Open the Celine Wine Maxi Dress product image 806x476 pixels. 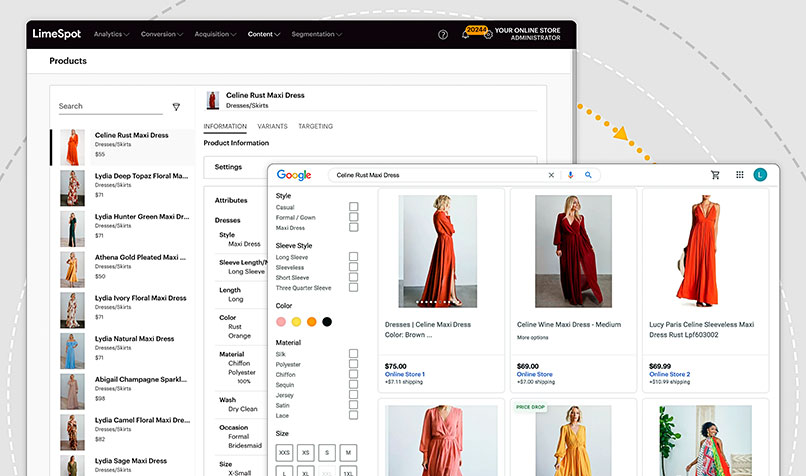coord(573,251)
